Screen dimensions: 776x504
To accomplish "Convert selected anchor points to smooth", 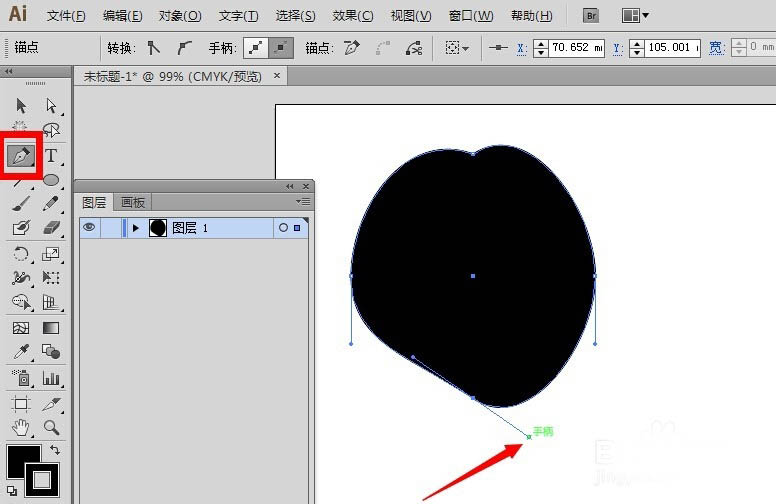I will click(184, 48).
